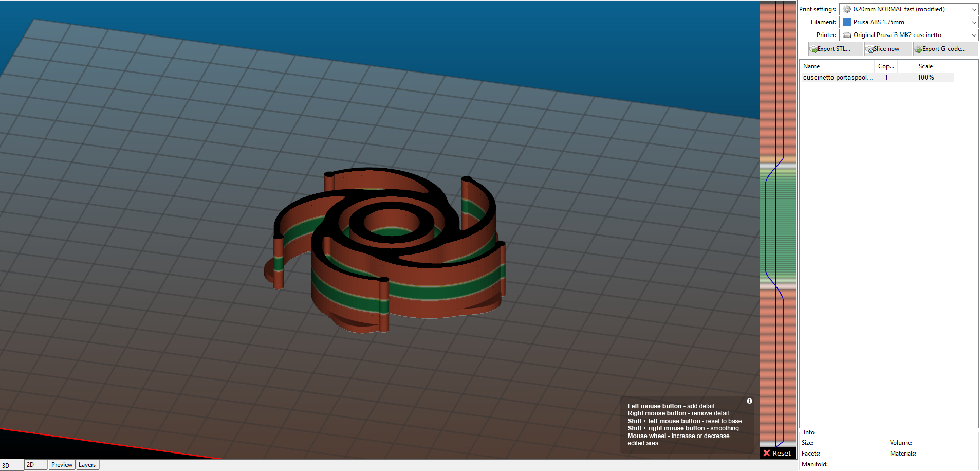Screen dimensions: 980x471
Task: Click the Export STL button
Action: tap(836, 49)
